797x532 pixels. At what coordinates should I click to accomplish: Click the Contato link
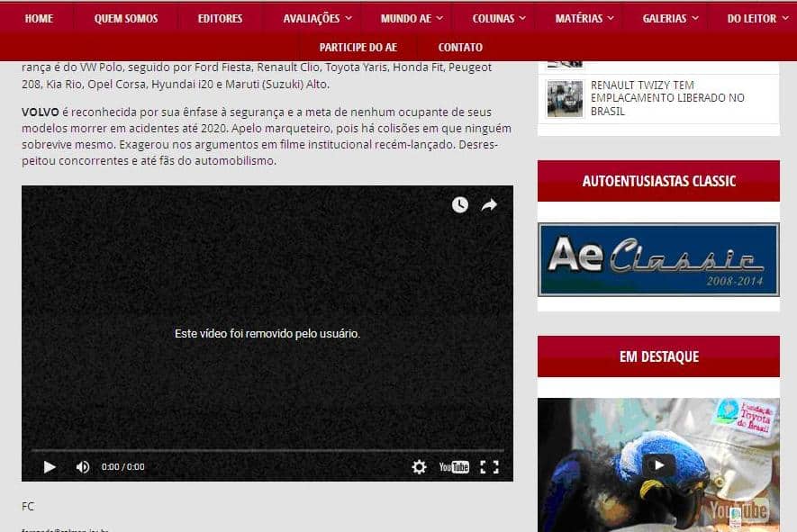click(x=460, y=48)
